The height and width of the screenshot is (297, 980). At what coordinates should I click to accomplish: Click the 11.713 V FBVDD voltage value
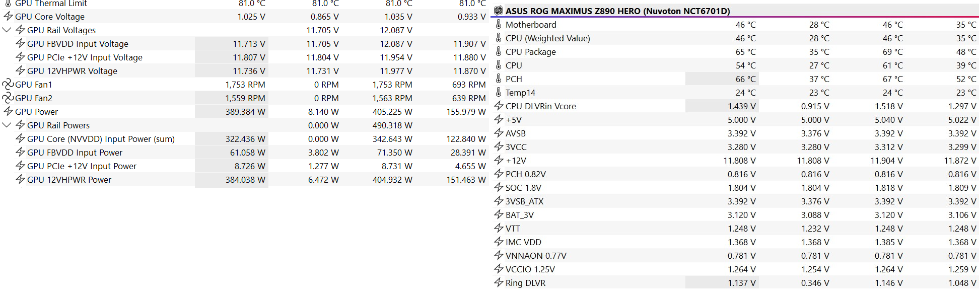249,44
